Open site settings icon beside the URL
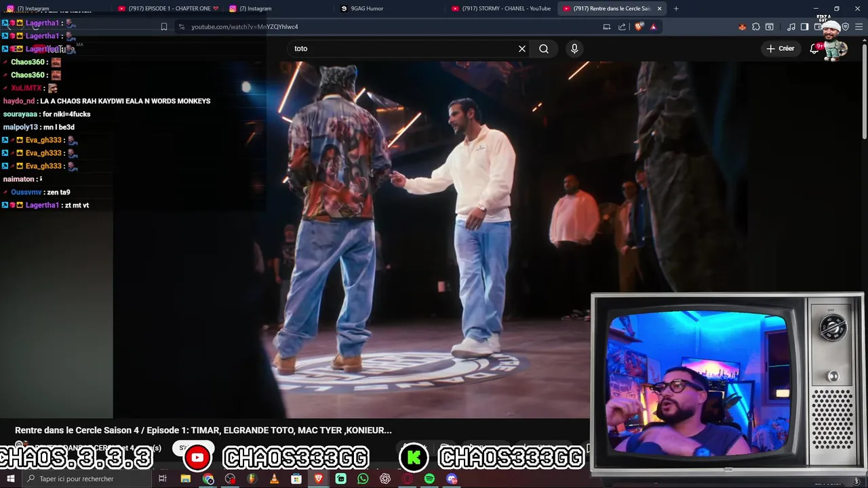The height and width of the screenshot is (488, 868). [x=181, y=27]
